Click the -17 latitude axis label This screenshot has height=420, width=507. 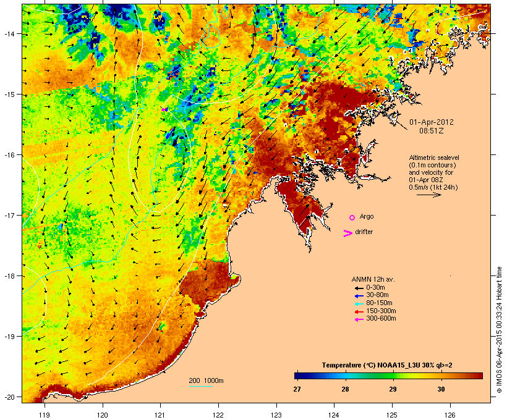coord(9,215)
